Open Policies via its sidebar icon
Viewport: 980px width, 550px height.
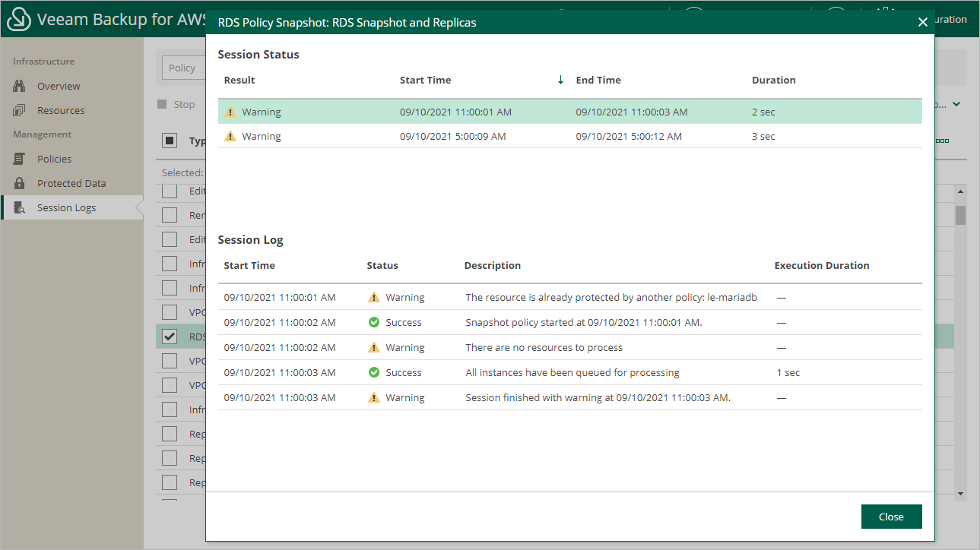coord(20,159)
